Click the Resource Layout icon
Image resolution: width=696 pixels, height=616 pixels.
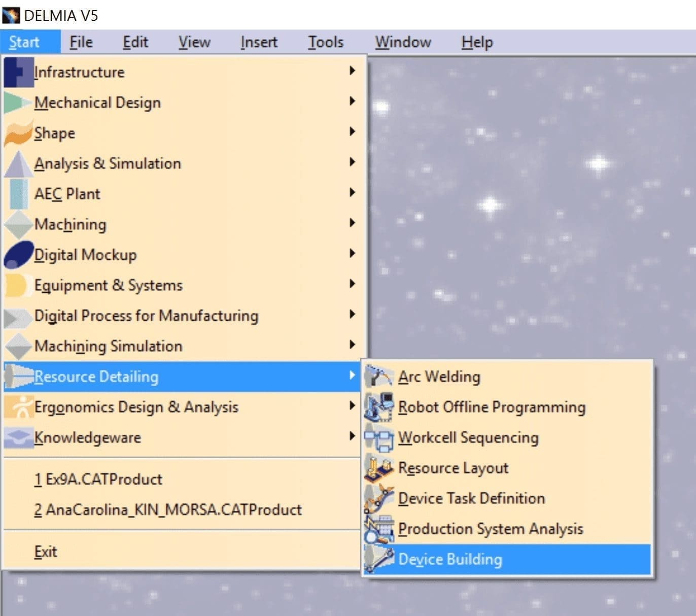click(378, 468)
